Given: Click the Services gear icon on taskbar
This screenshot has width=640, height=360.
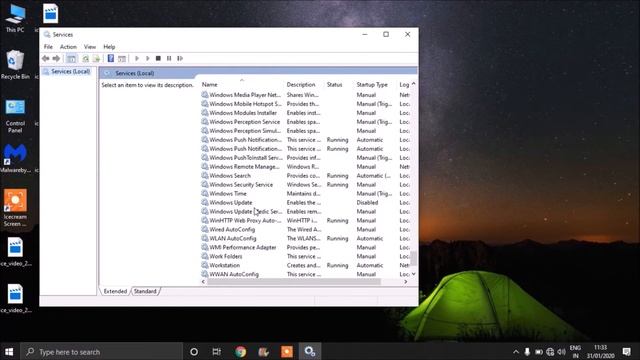Looking at the screenshot, I should point(310,351).
